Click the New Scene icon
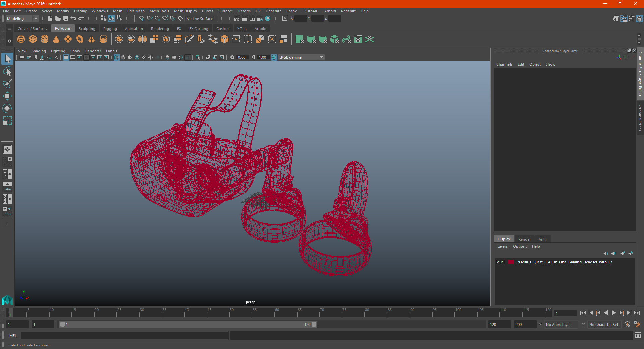The image size is (644, 349). (50, 19)
